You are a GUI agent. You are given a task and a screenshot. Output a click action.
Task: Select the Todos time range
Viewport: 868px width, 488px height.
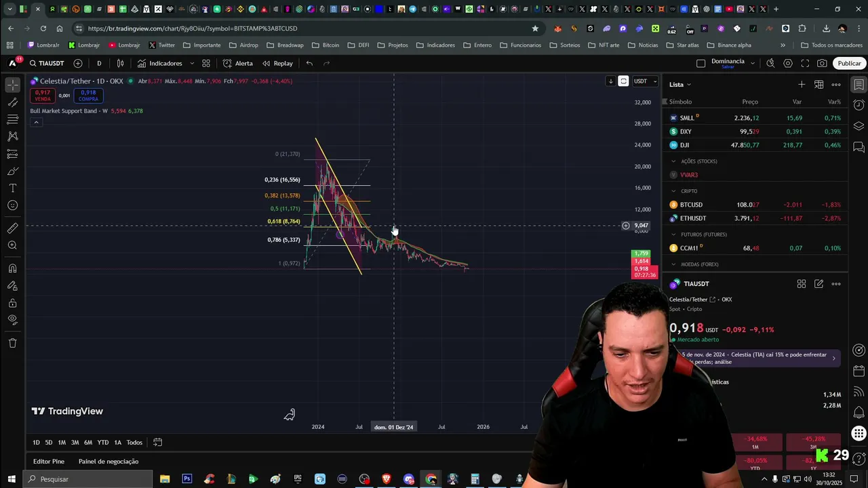tap(134, 443)
